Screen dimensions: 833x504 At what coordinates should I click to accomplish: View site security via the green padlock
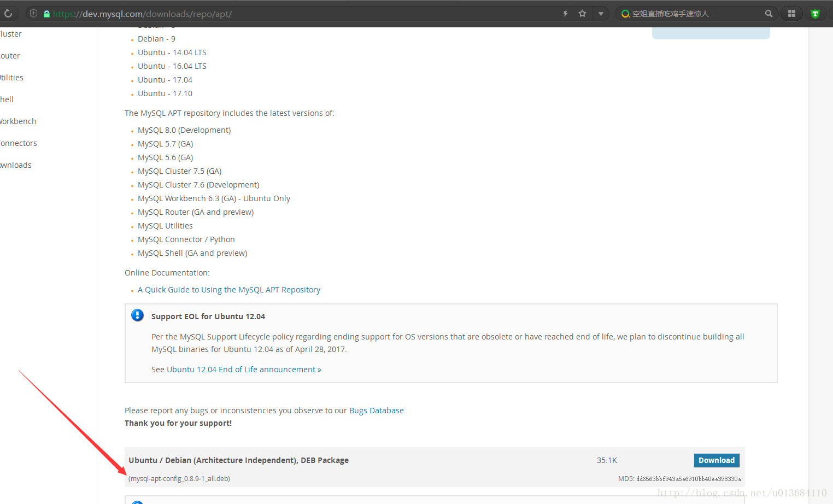click(46, 14)
